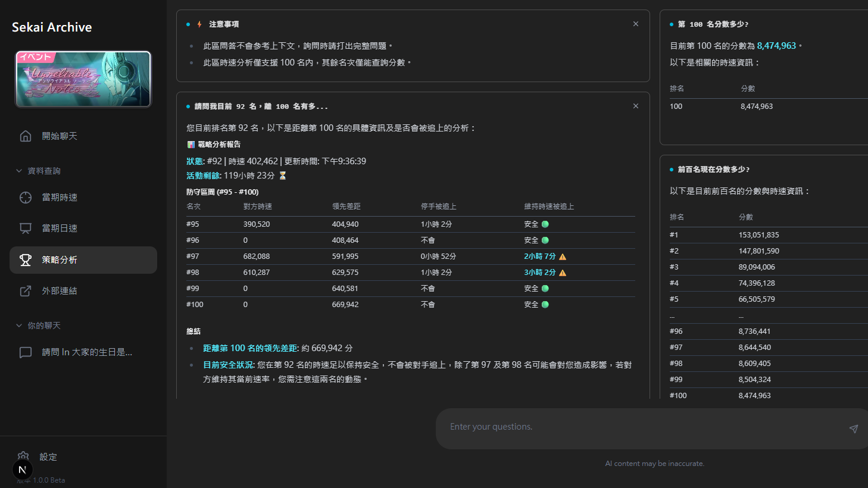Click the 147,801,590 score for #2
Screen dimensions: 868x488
click(758, 251)
